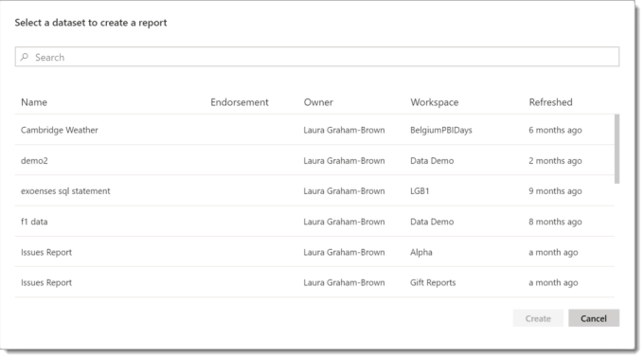Click the 2 months ago refreshed value

point(555,161)
